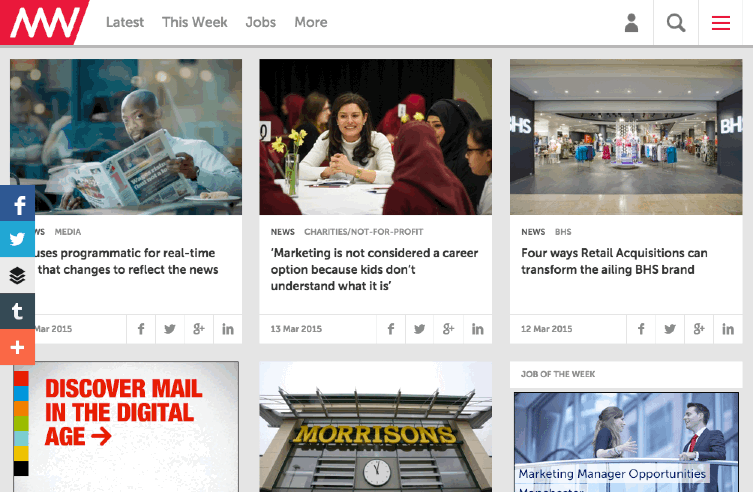
Task: Select the BHS category tag
Action: point(563,232)
